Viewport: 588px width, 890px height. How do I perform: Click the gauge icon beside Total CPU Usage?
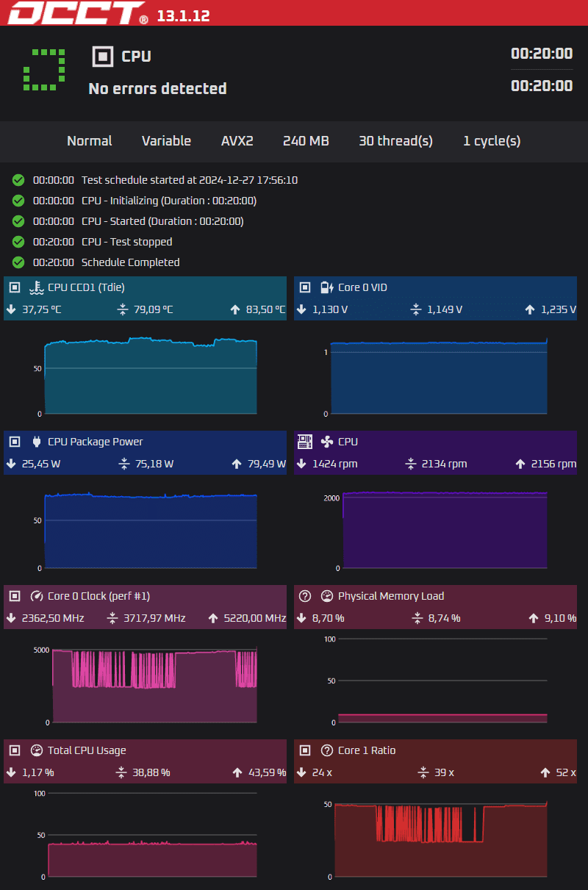click(x=36, y=750)
